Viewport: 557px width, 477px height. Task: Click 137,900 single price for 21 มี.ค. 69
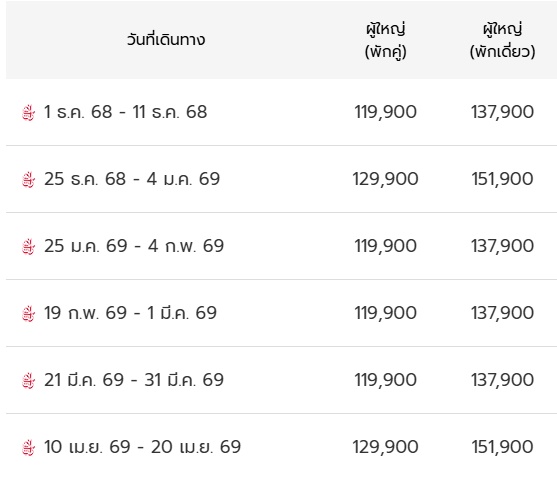502,380
